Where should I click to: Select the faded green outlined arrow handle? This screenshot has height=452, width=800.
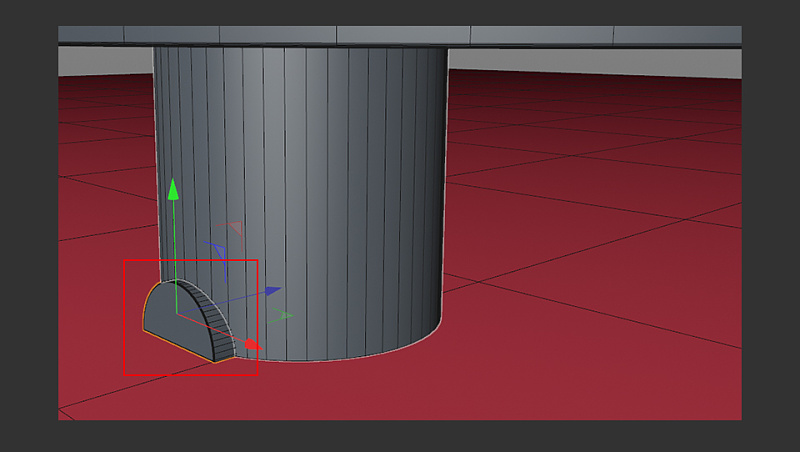[286, 316]
